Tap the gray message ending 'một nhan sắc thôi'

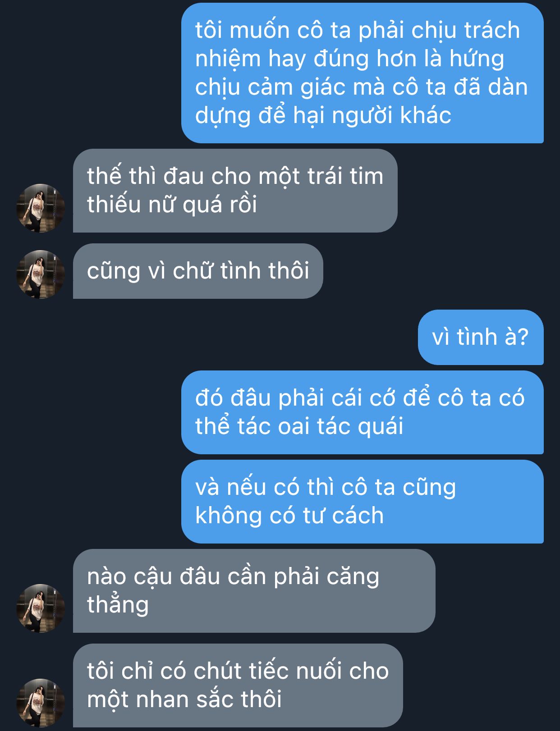click(238, 685)
